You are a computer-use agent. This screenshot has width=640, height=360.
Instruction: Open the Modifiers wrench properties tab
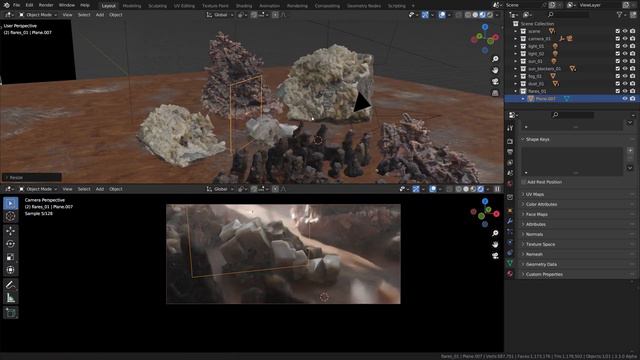tap(510, 221)
